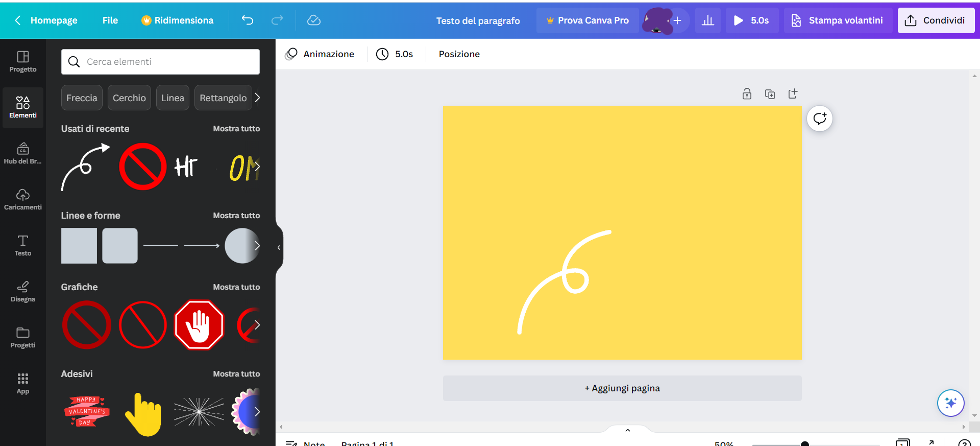Image resolution: width=980 pixels, height=446 pixels.
Task: Click the undo arrow icon
Action: tap(248, 20)
